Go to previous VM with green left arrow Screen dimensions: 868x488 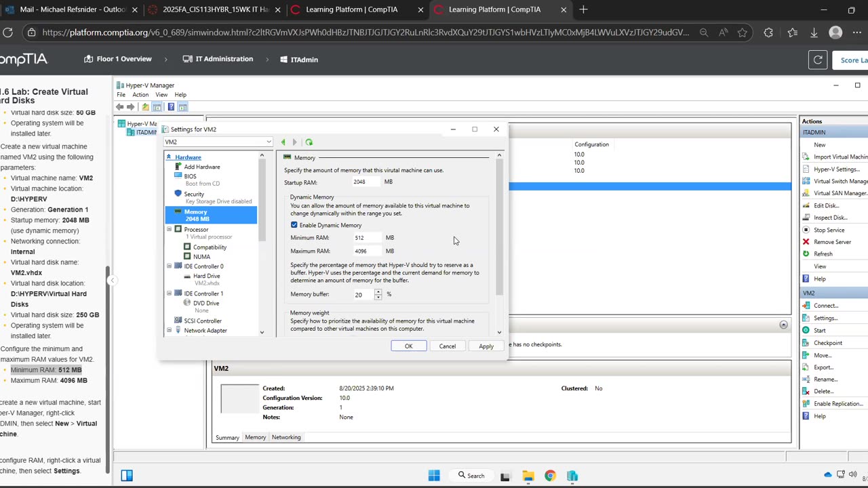283,142
